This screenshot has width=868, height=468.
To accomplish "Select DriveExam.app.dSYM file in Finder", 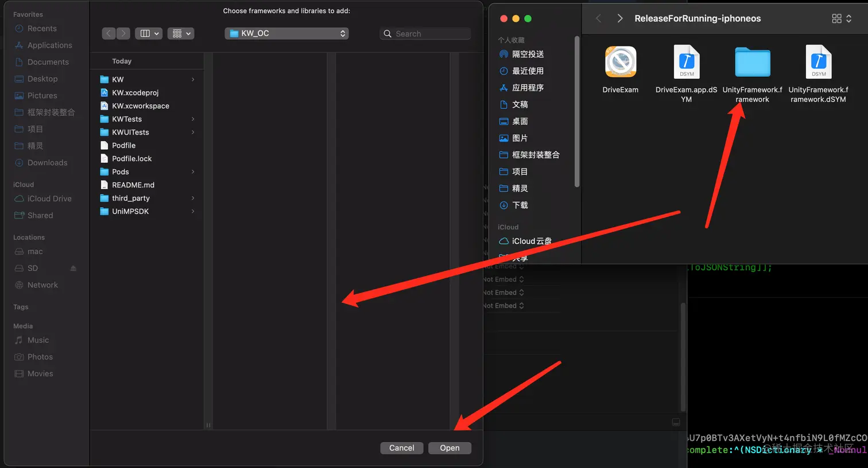I will 687,63.
